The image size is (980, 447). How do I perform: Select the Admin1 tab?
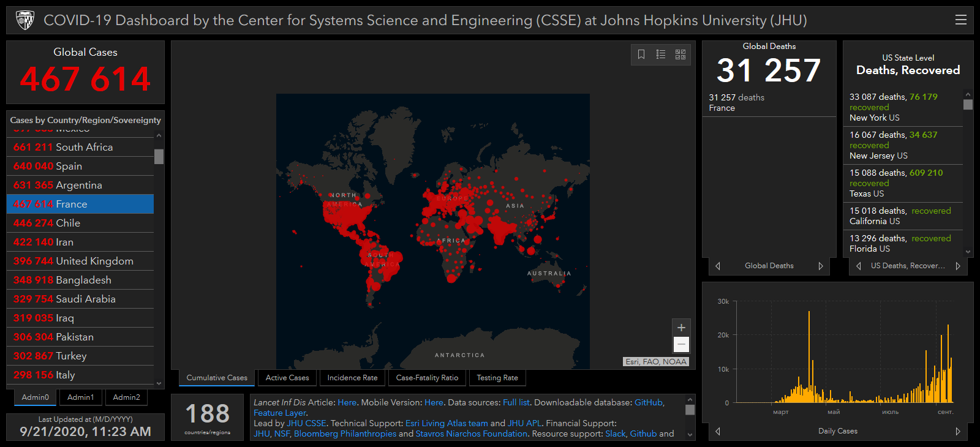coord(81,397)
